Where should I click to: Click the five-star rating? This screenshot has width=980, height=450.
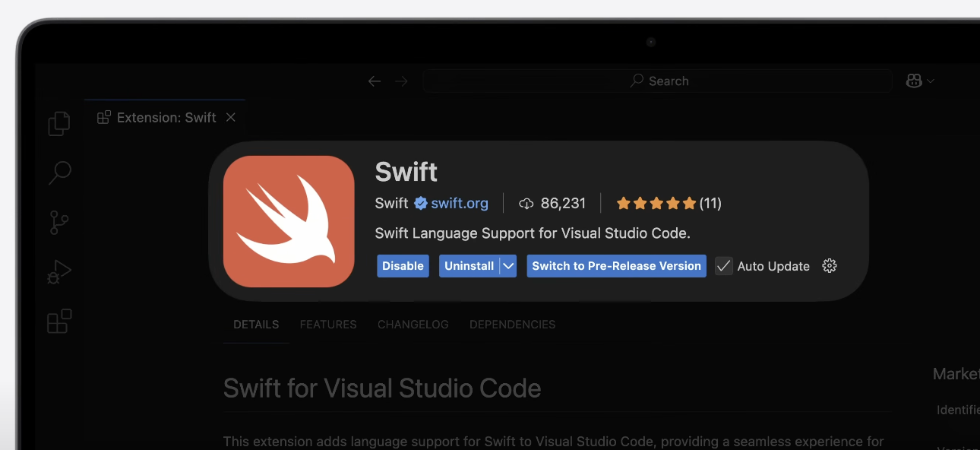[x=656, y=203]
